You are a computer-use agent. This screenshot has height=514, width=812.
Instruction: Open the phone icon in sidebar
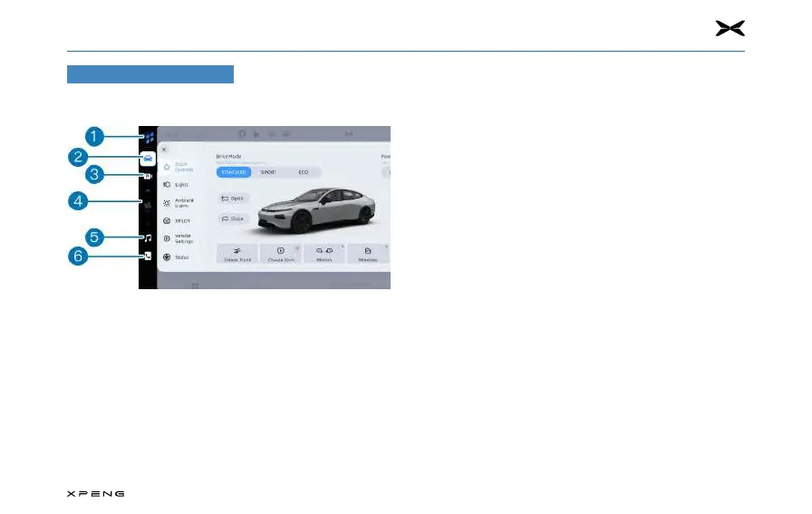pyautogui.click(x=148, y=257)
